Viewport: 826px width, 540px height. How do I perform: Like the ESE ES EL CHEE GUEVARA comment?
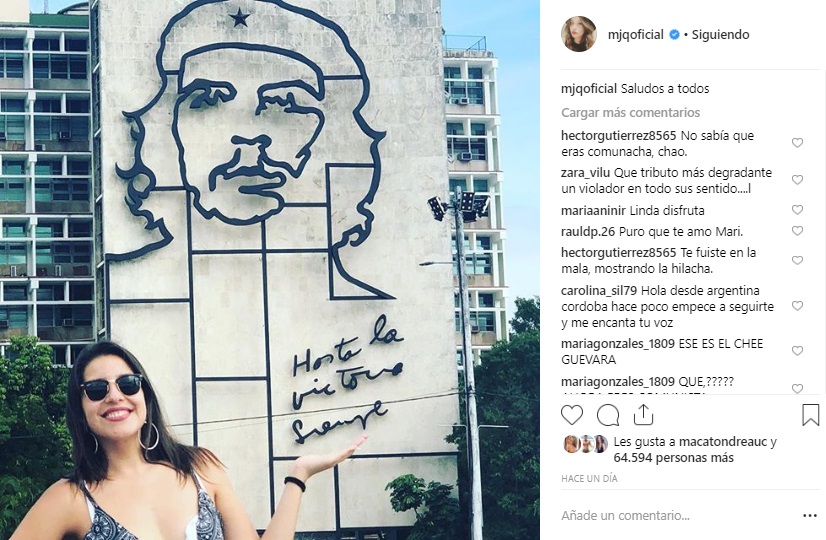click(x=798, y=351)
